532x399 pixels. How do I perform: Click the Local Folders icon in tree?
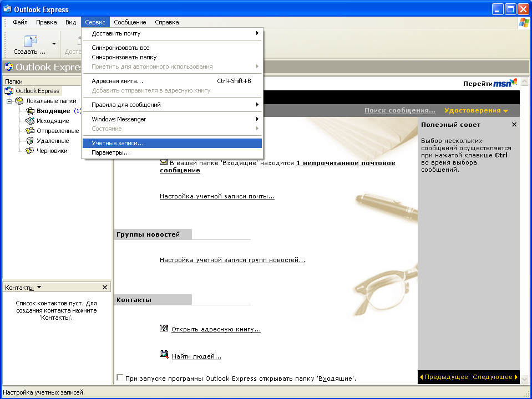19,101
